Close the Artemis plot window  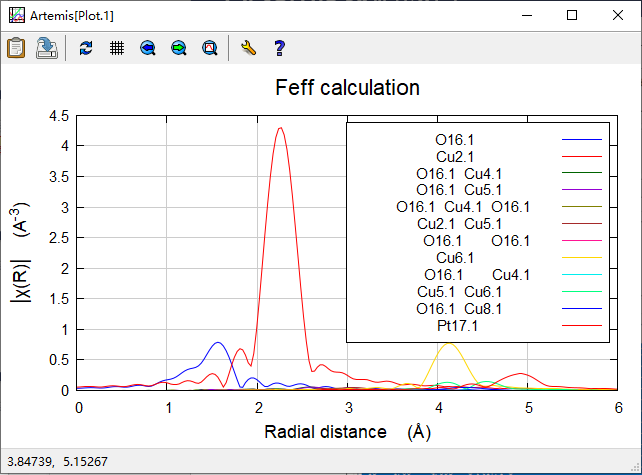[x=618, y=15]
